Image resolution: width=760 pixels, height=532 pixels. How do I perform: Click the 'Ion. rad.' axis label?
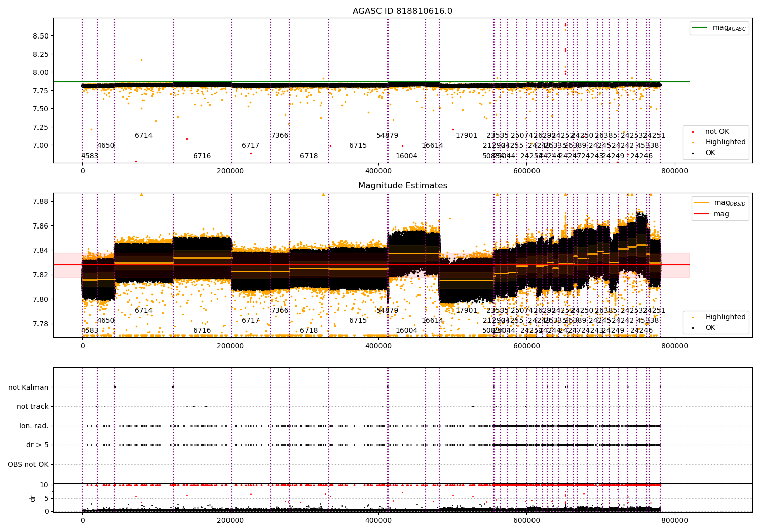(34, 426)
